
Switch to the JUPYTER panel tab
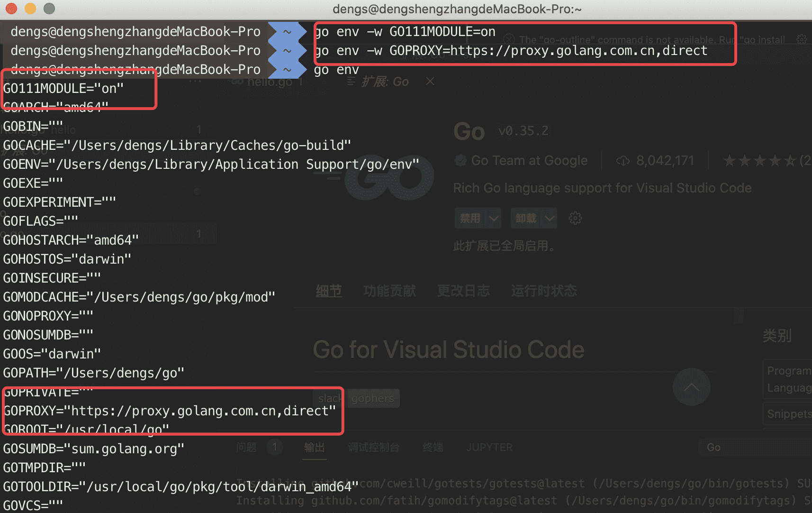[489, 447]
